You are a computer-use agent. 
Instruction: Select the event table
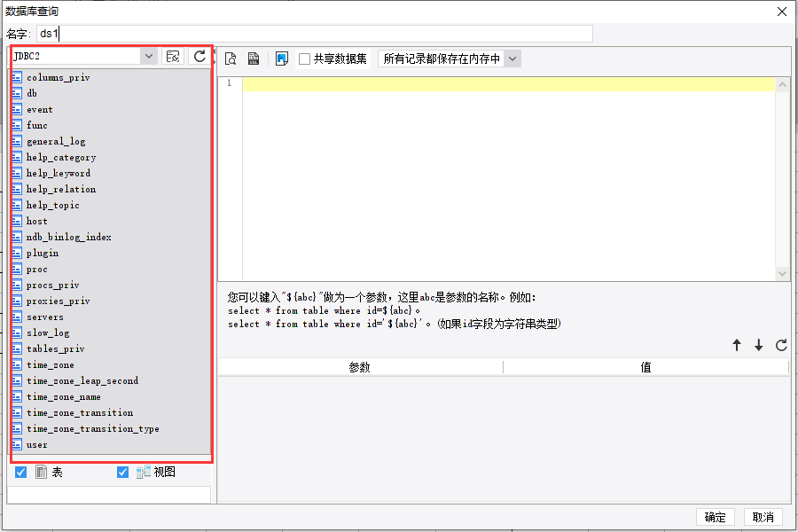pos(40,109)
